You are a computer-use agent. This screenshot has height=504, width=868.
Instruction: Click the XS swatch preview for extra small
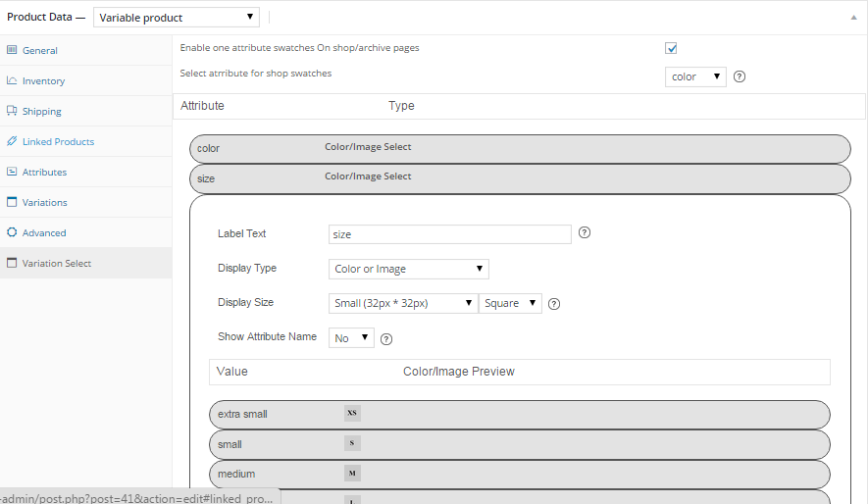tap(352, 414)
